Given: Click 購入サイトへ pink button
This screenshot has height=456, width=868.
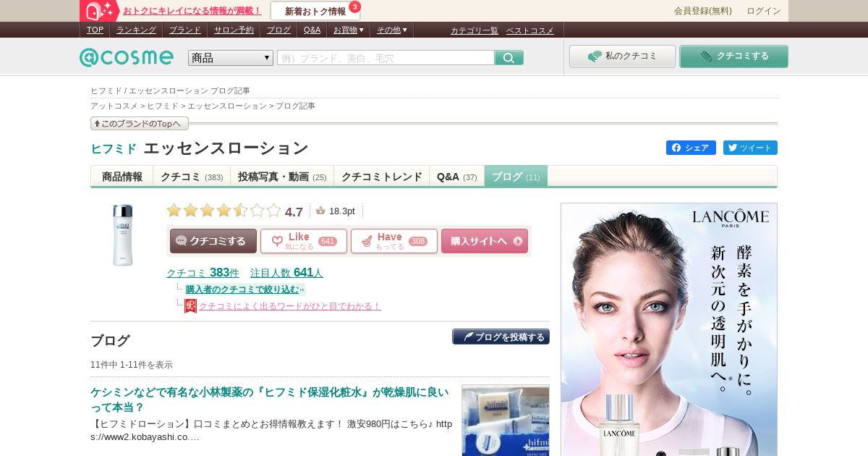Looking at the screenshot, I should click(x=485, y=241).
